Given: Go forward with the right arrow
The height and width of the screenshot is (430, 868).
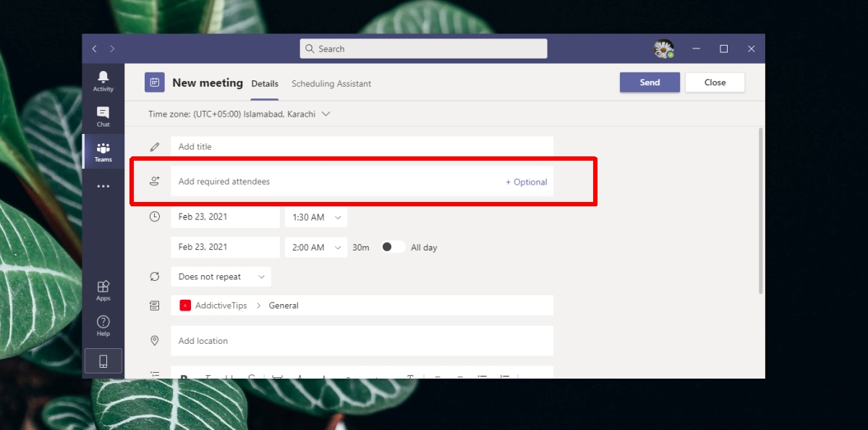Looking at the screenshot, I should (x=112, y=49).
